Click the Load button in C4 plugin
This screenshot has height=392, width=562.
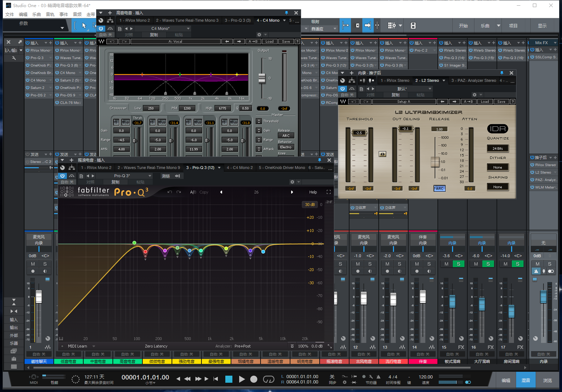click(269, 42)
